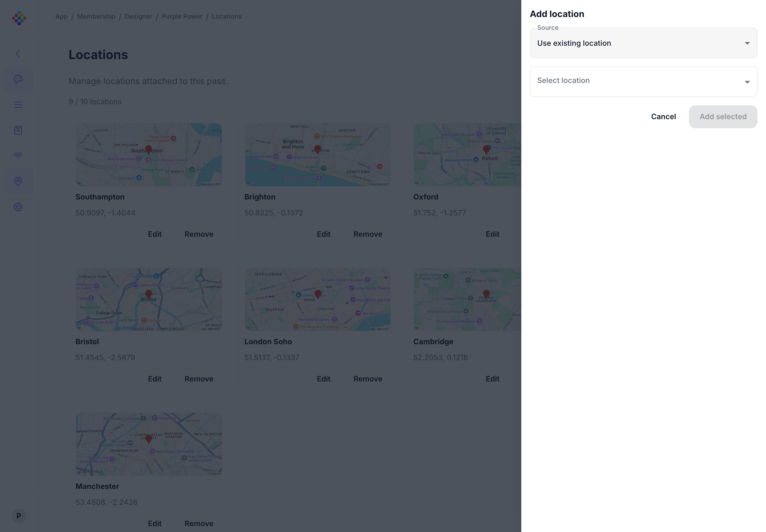The image size is (766, 532).
Task: Click the Oxford map thumbnail
Action: click(x=467, y=155)
